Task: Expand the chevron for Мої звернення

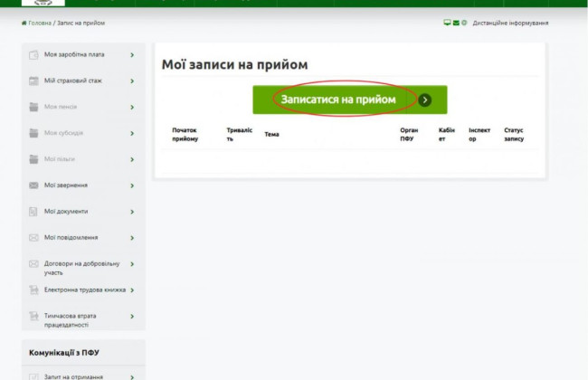Action: 132,185
